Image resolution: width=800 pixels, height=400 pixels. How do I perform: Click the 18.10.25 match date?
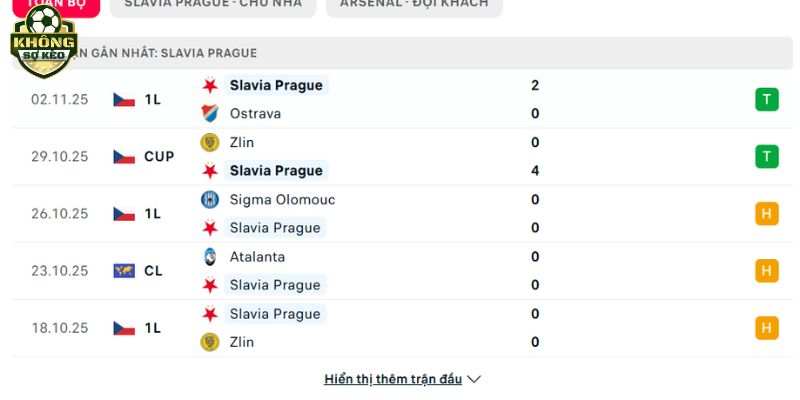click(60, 327)
